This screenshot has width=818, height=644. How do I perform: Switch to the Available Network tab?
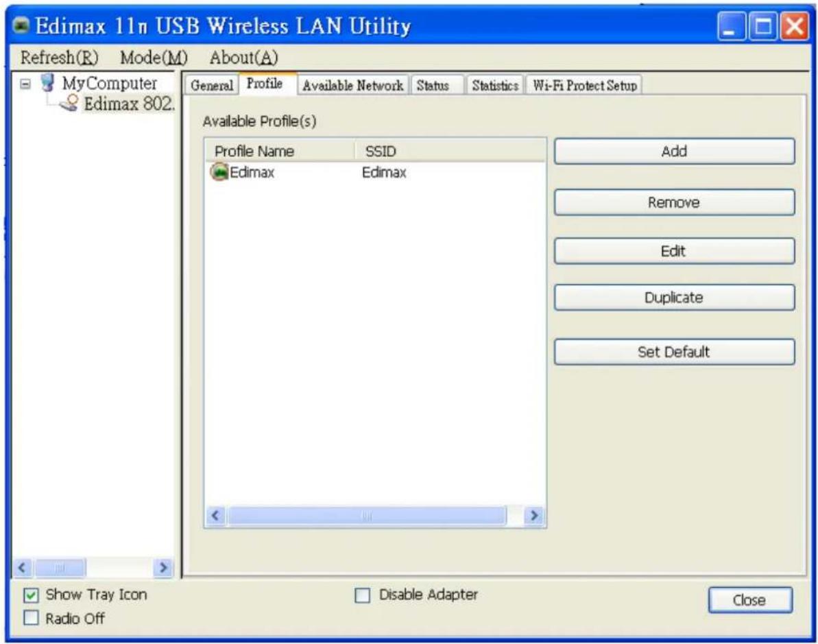tap(352, 85)
